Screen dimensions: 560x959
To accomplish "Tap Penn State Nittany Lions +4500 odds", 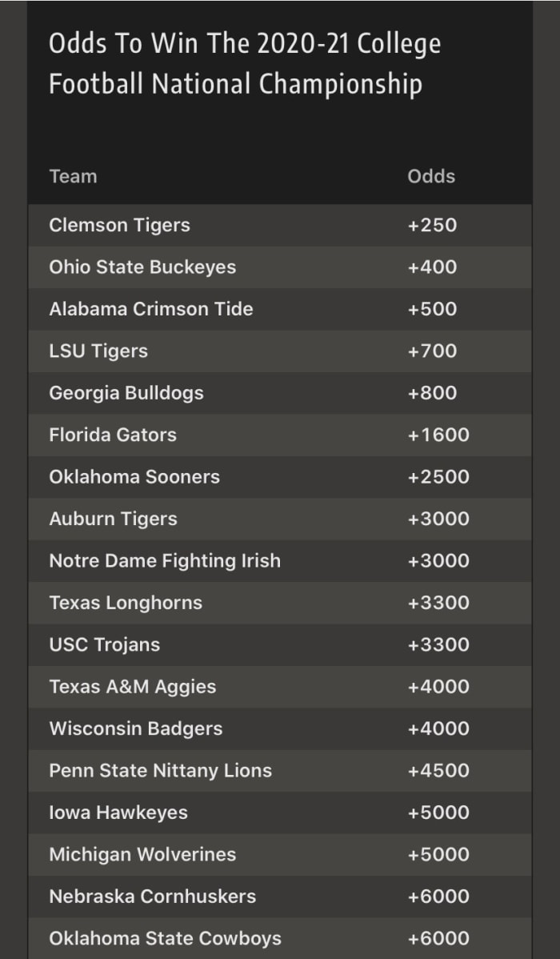I will pos(438,771).
